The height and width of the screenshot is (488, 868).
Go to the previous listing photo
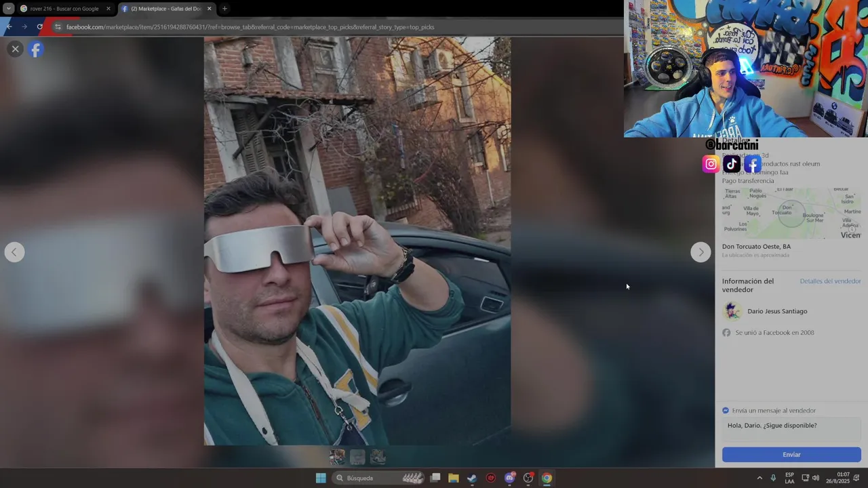point(14,252)
